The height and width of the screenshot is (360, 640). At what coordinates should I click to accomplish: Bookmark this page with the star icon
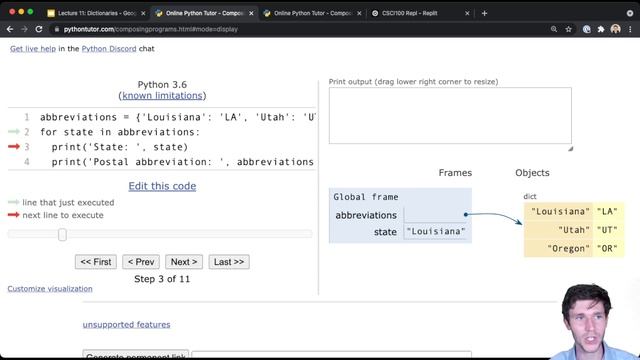click(x=569, y=29)
